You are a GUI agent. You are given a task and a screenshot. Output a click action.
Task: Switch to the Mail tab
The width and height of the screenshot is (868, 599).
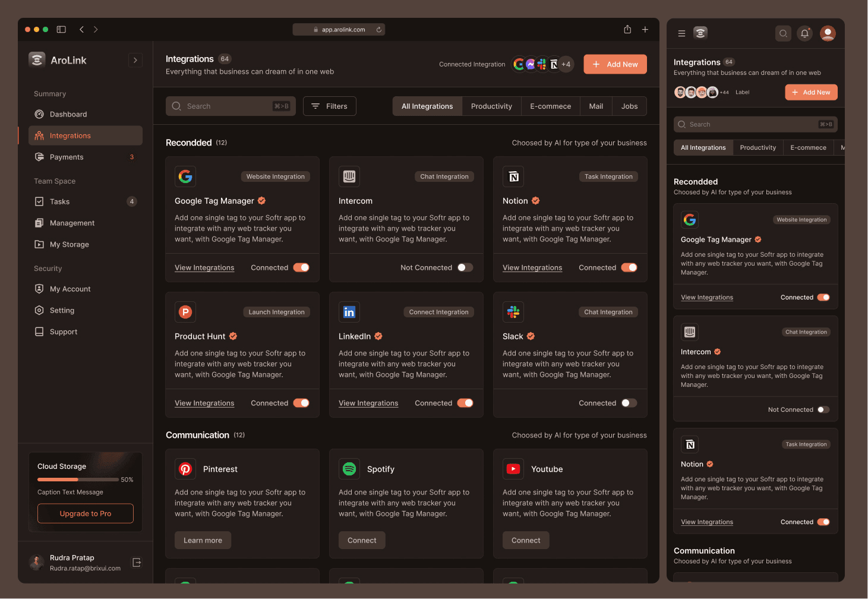596,106
